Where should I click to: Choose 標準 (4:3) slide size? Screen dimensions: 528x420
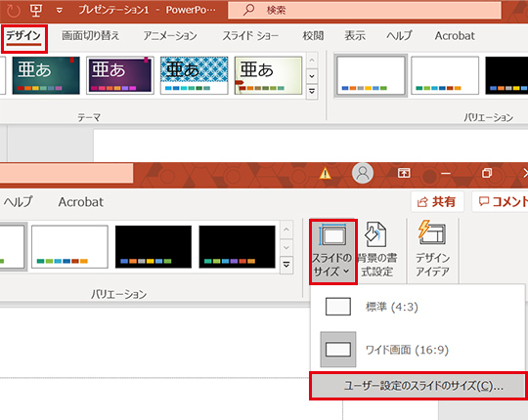[418, 307]
